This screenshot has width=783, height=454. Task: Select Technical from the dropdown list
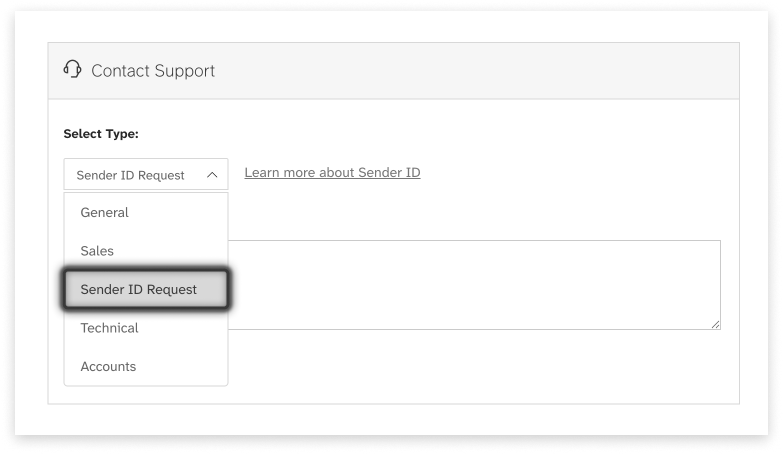coord(109,328)
